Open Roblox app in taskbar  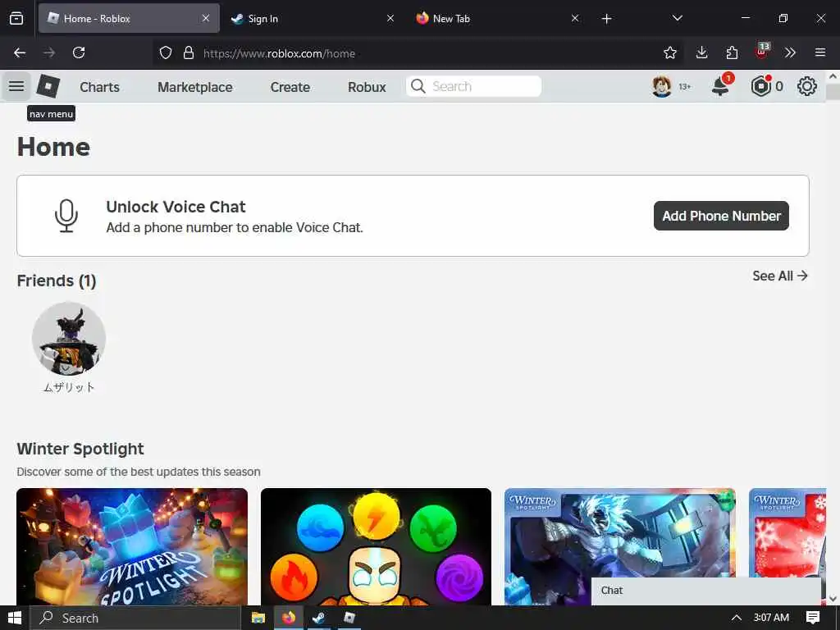coord(349,618)
